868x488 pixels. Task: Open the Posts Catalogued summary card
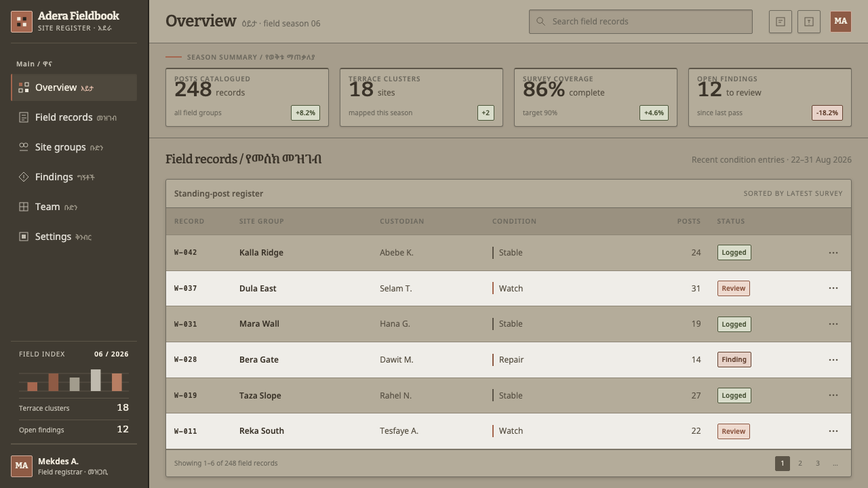[248, 97]
